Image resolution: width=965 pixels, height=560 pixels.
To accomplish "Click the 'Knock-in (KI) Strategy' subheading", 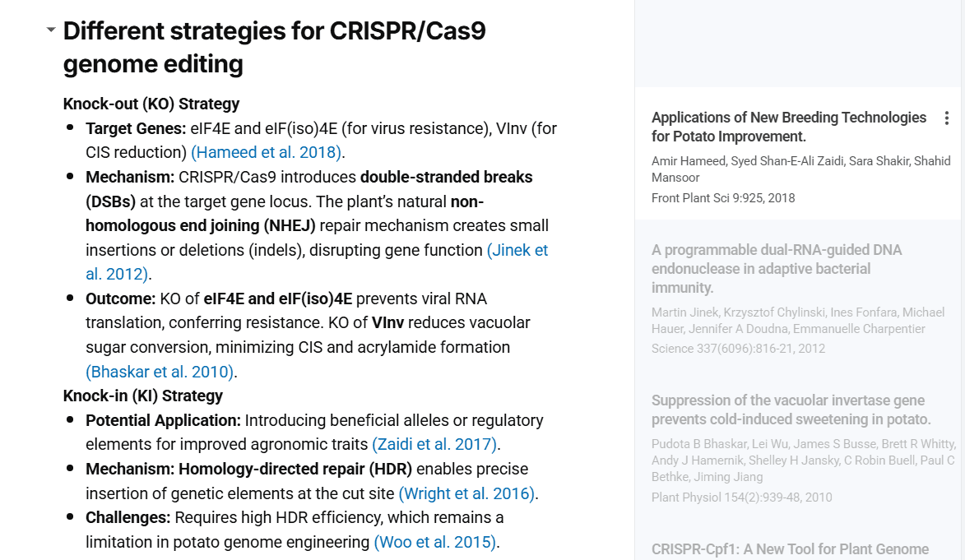I will tap(143, 396).
